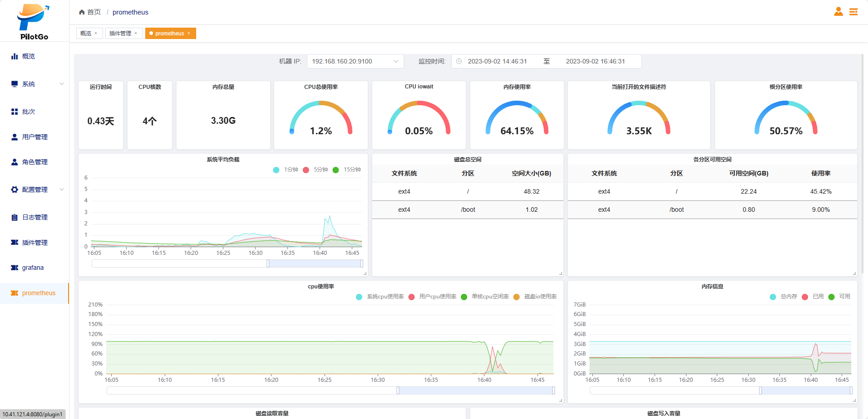
Task: Switch to the 概览 tab
Action: coord(86,33)
